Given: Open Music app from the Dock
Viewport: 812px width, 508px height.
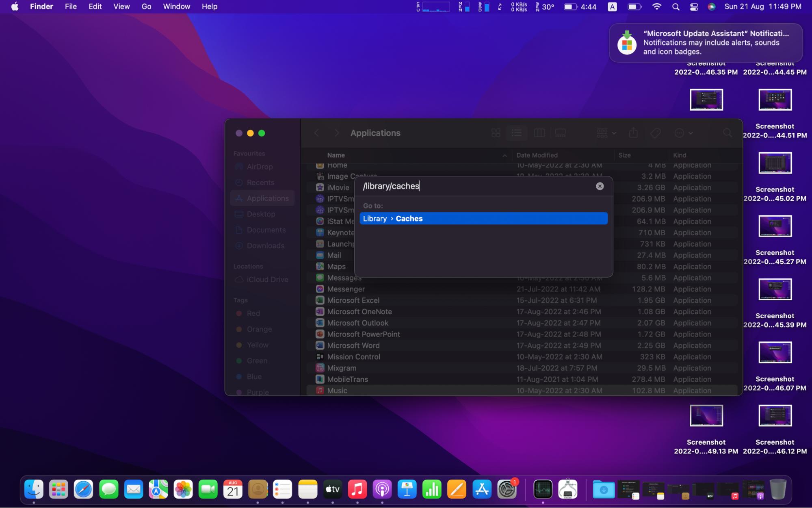Looking at the screenshot, I should pos(357,489).
